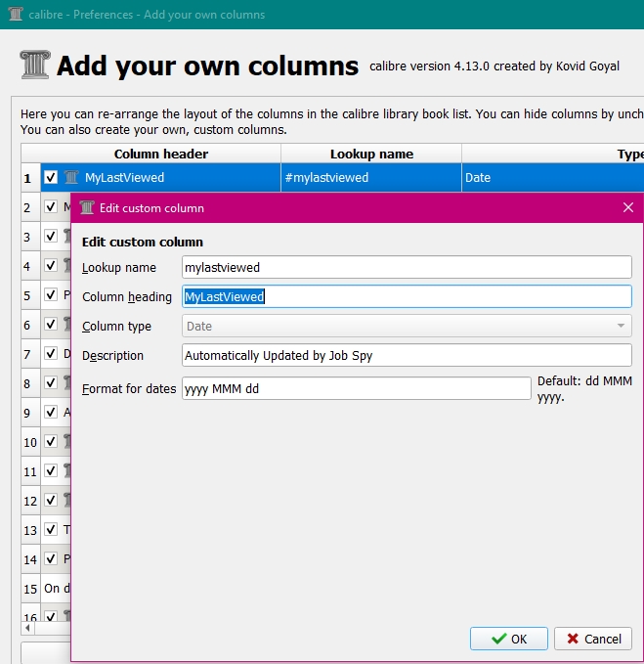Screen dimensions: 644x664
Task: Open the Column type dropdown
Action: (x=407, y=326)
